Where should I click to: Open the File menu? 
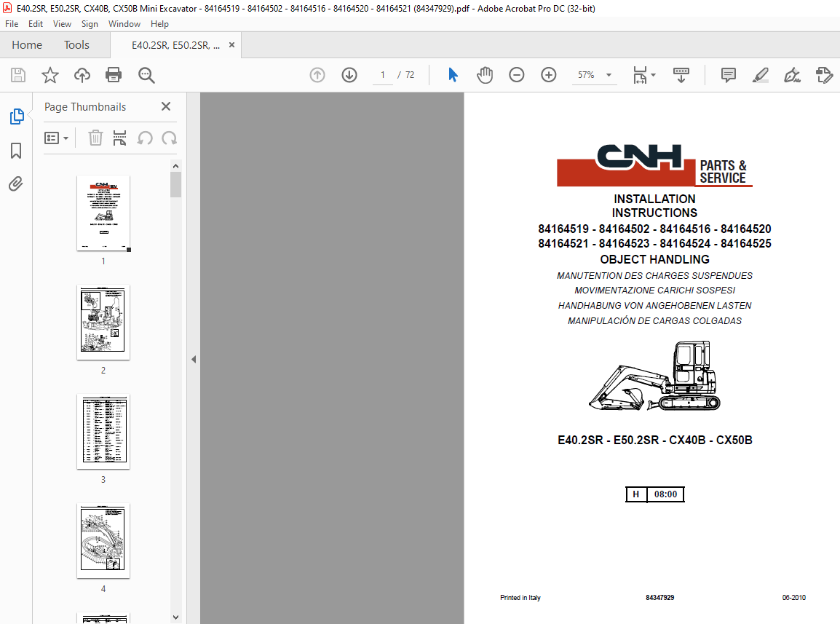11,24
